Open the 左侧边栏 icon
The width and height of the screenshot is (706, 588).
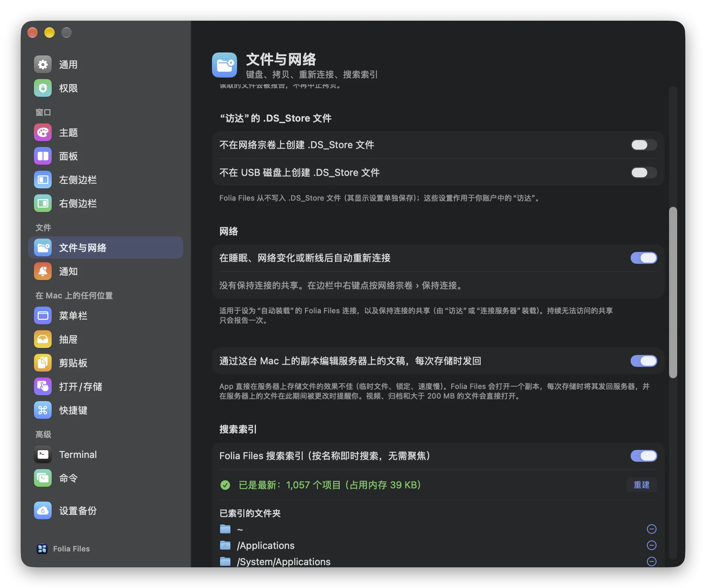coord(43,180)
